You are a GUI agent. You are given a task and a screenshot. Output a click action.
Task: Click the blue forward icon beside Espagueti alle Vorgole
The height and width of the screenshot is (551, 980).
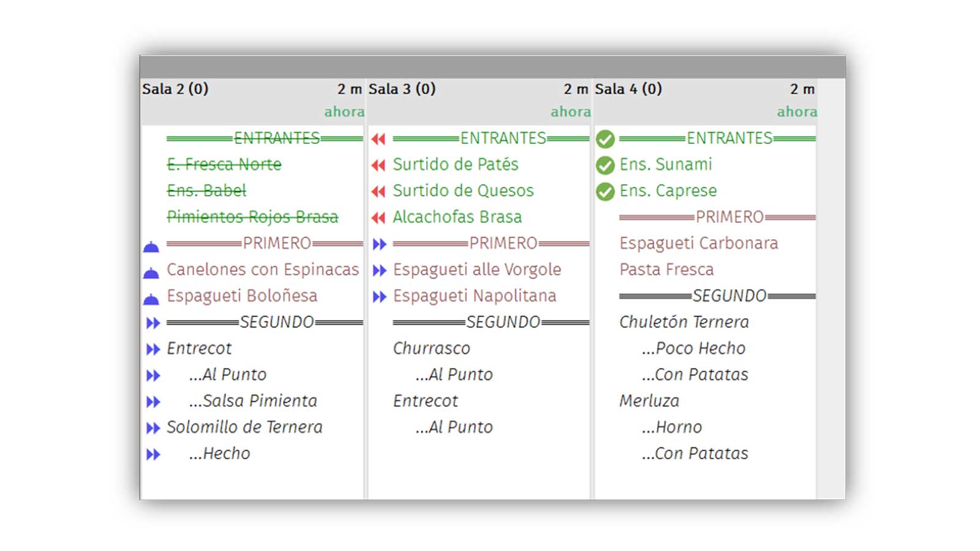380,271
